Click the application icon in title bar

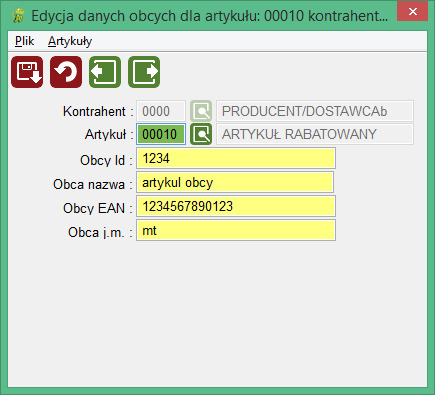click(x=18, y=15)
